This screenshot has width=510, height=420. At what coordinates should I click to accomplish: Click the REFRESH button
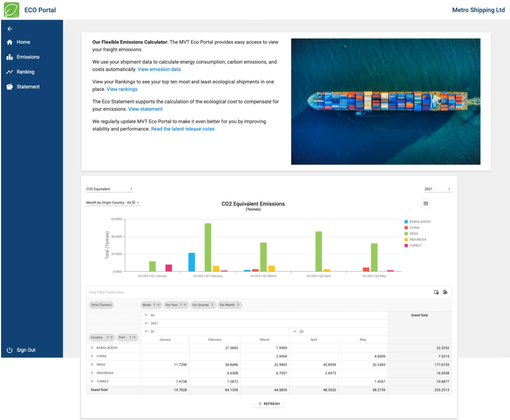click(x=269, y=404)
